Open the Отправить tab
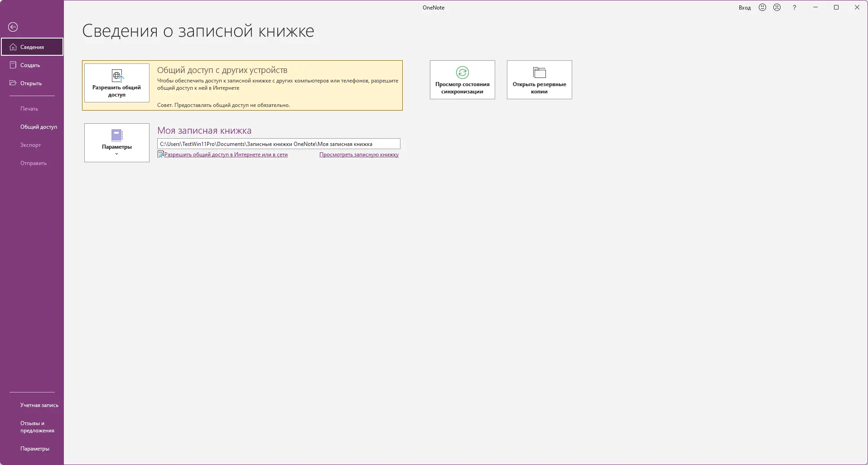The width and height of the screenshot is (868, 465). tap(32, 163)
